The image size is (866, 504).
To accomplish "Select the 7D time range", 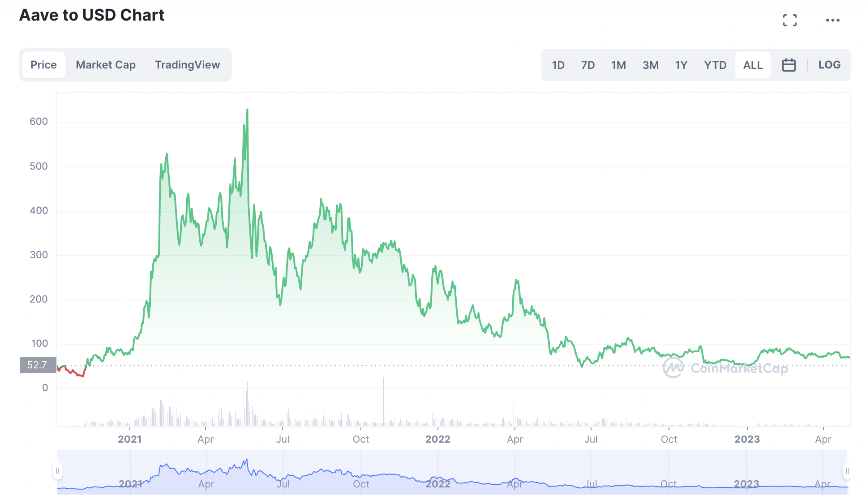I will coord(587,65).
